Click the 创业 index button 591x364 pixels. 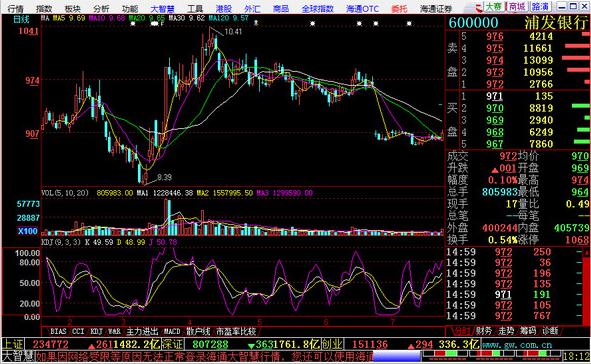coord(332,344)
